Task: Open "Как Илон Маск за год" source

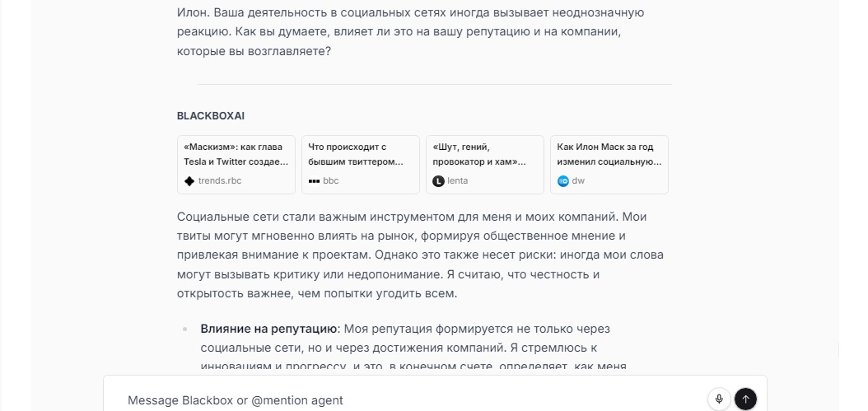Action: point(609,154)
